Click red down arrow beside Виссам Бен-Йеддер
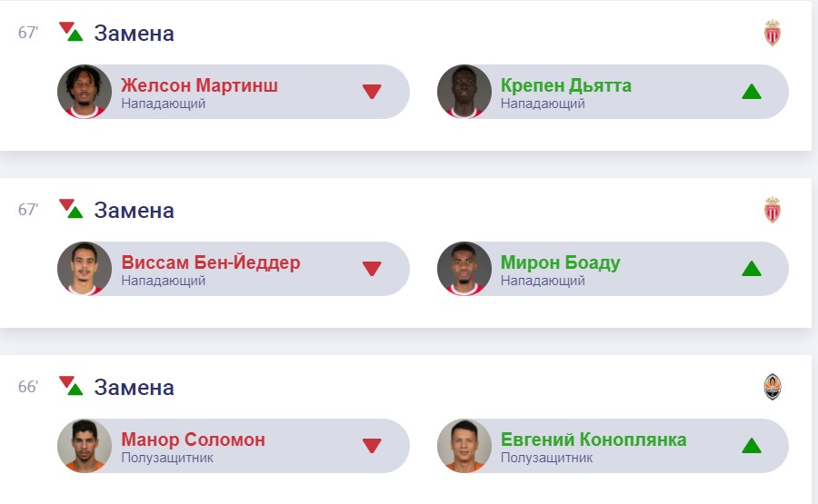 [371, 269]
